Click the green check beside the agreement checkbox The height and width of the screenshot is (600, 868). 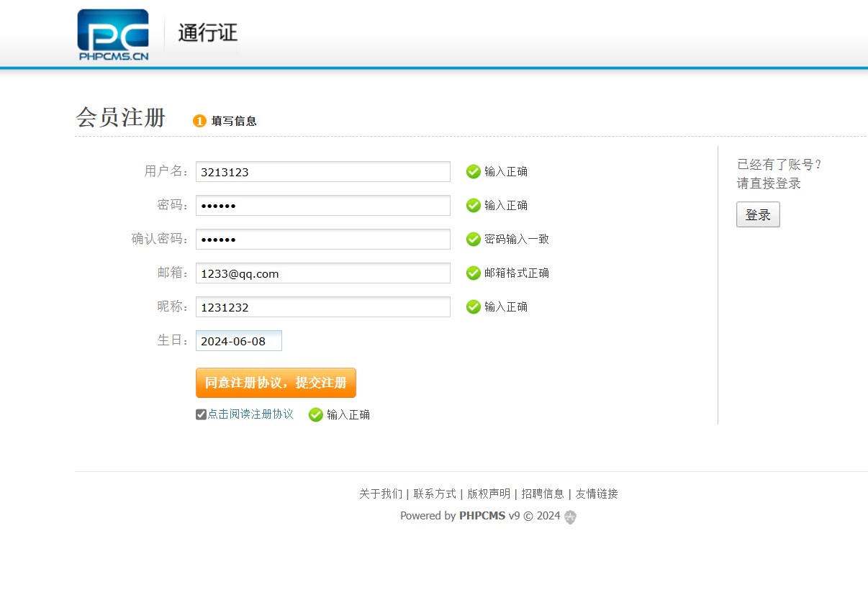315,414
